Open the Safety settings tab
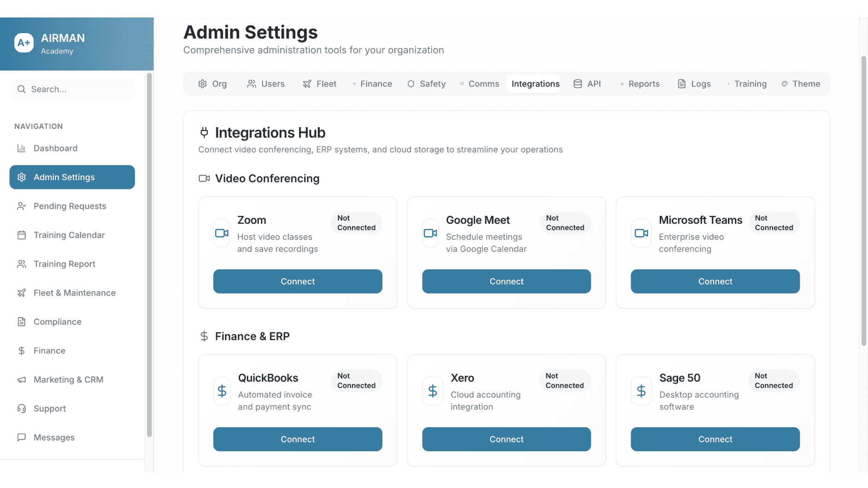 (x=427, y=84)
